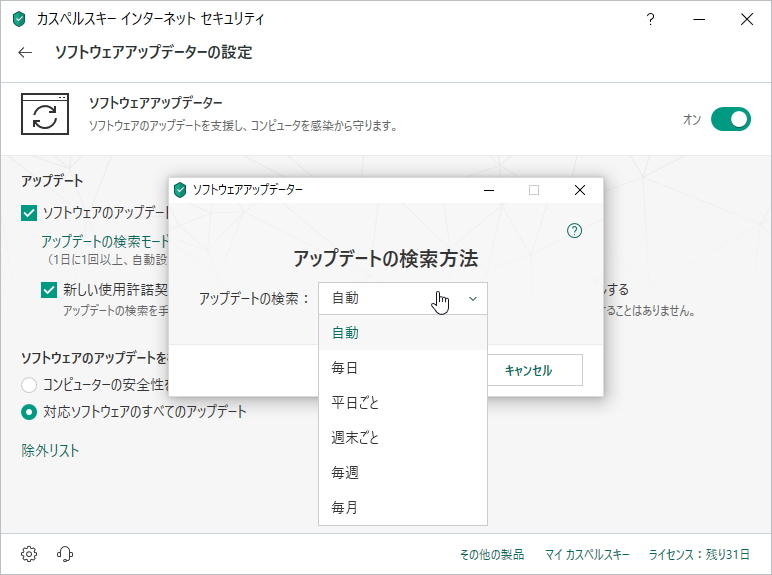Open the 除外リスト link

point(50,450)
